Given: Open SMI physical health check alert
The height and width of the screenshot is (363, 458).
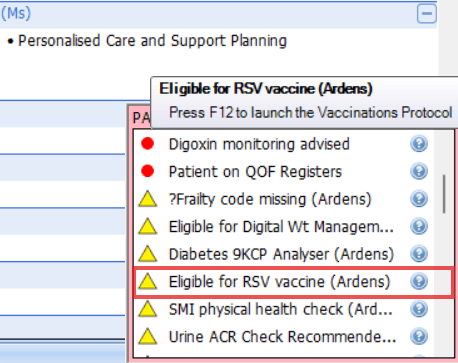Looking at the screenshot, I should point(280,309).
